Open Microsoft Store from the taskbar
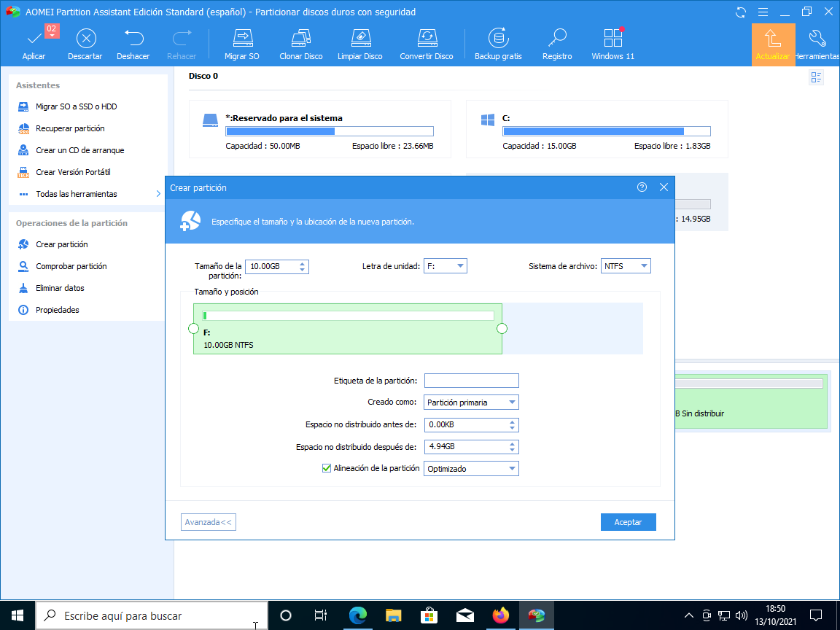The height and width of the screenshot is (630, 840). click(429, 615)
